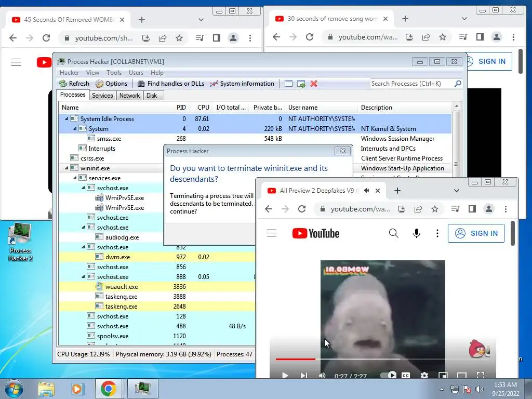532x399 pixels.
Task: Skip to next video in front YouTube player
Action: click(303, 375)
